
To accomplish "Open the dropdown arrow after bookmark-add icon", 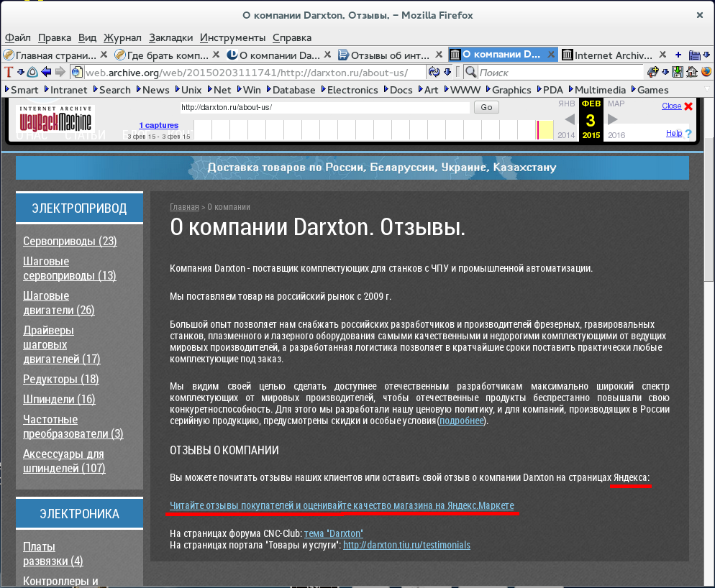I will click(x=665, y=72).
